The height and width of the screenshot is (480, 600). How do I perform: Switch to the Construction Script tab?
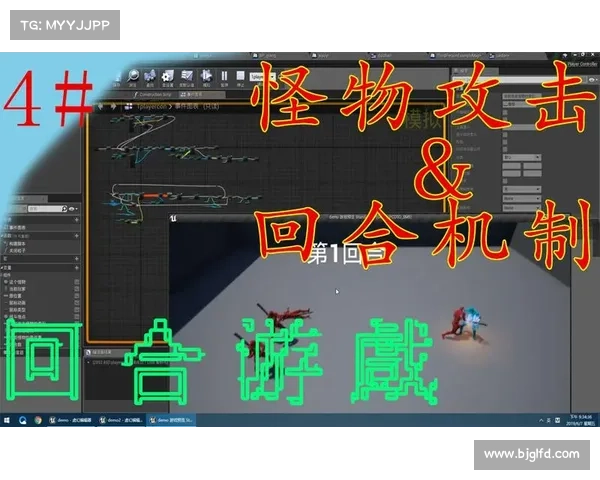153,94
